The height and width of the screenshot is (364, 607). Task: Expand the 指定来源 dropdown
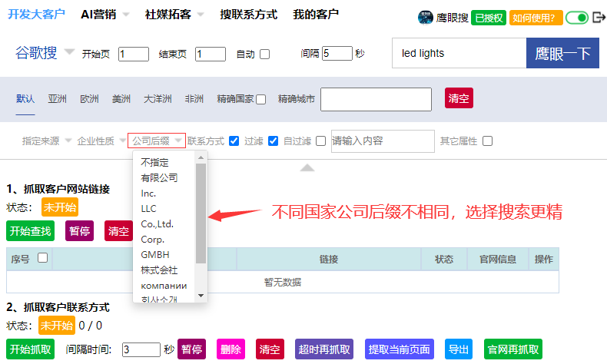pyautogui.click(x=47, y=141)
